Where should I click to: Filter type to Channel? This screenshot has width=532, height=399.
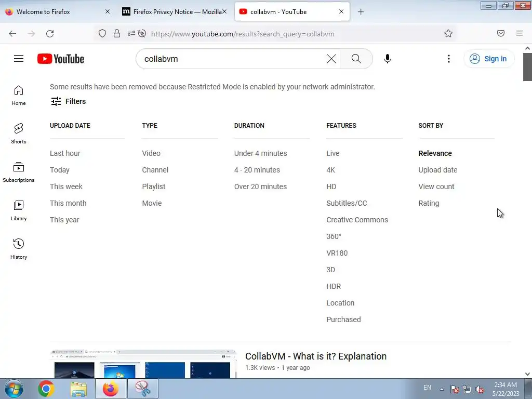[155, 170]
